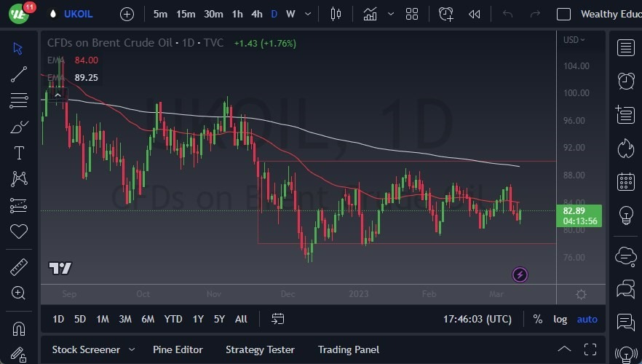Open the Fibonacci retracement tool

(x=19, y=100)
